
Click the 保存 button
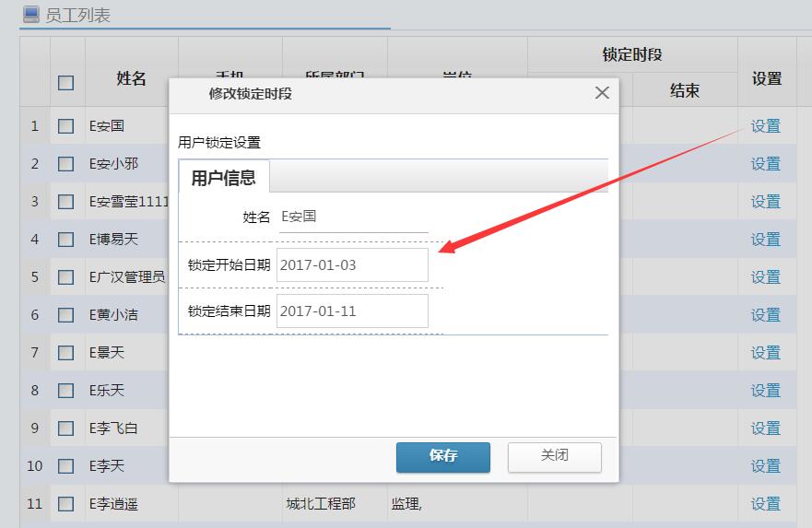442,456
